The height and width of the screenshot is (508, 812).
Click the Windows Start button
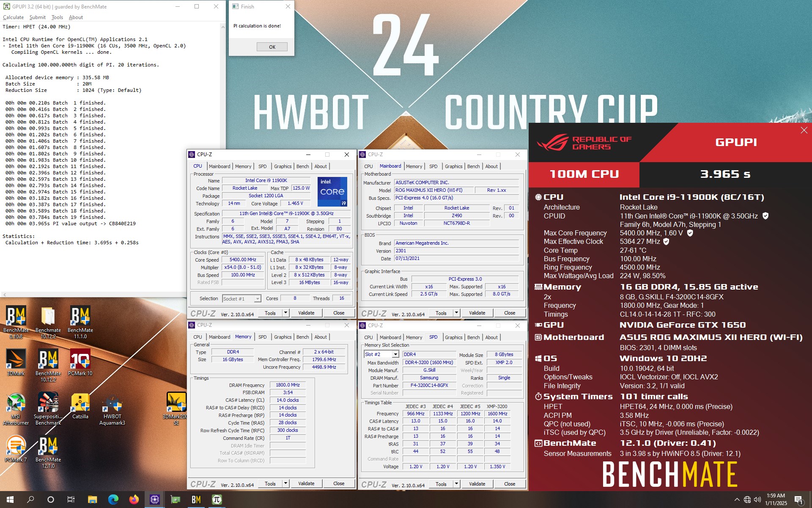(x=10, y=500)
